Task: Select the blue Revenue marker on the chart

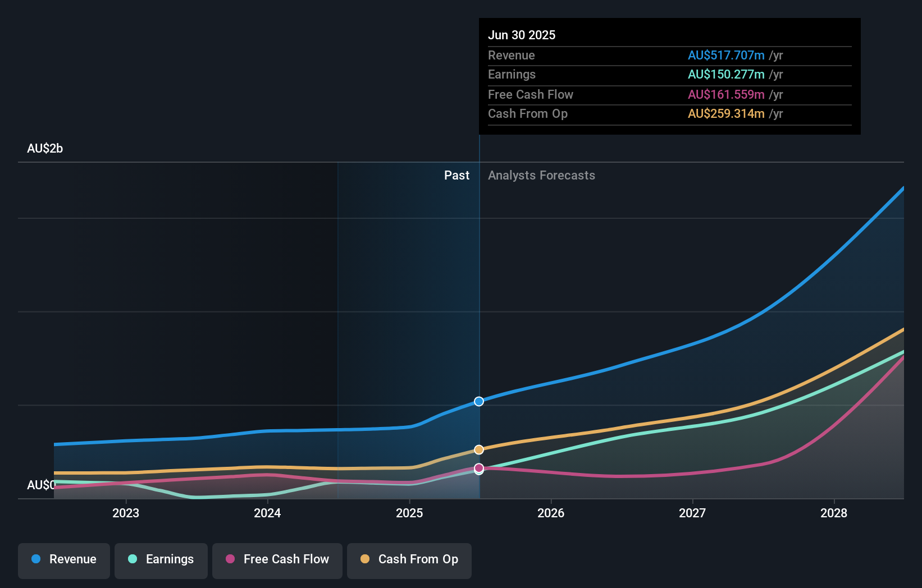Action: tap(478, 401)
